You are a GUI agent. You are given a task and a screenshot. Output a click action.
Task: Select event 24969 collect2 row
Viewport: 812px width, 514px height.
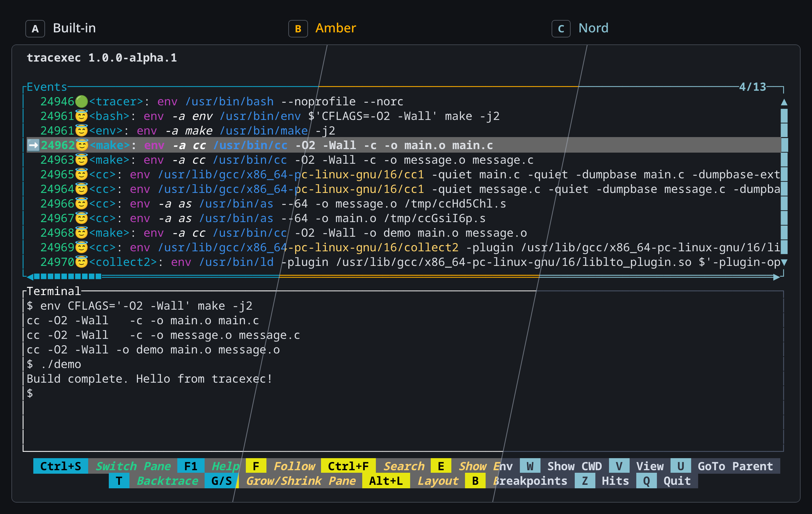(404, 247)
